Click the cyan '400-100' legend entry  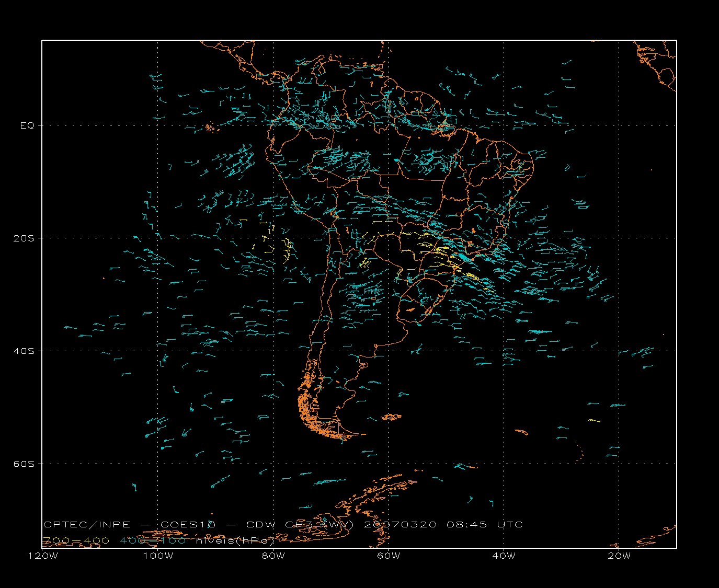(x=152, y=540)
